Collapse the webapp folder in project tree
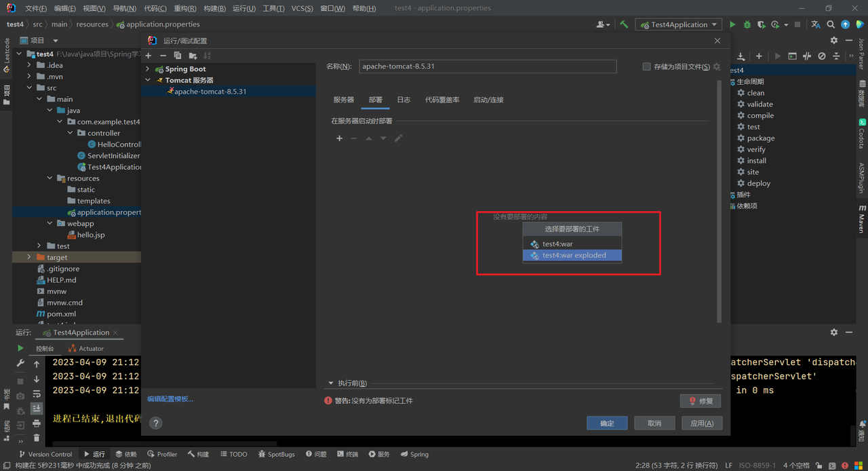 click(50, 223)
